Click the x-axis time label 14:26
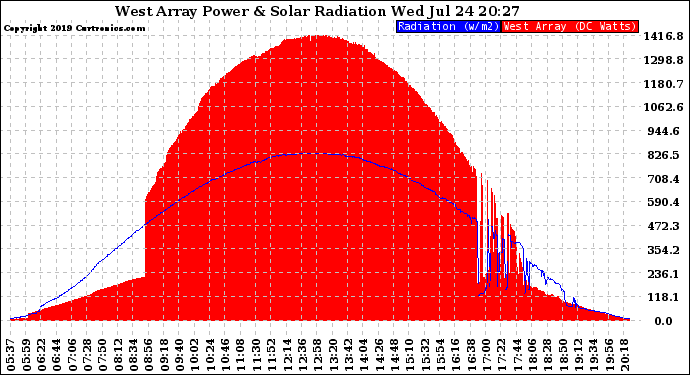The width and height of the screenshot is (690, 375). click(x=379, y=355)
